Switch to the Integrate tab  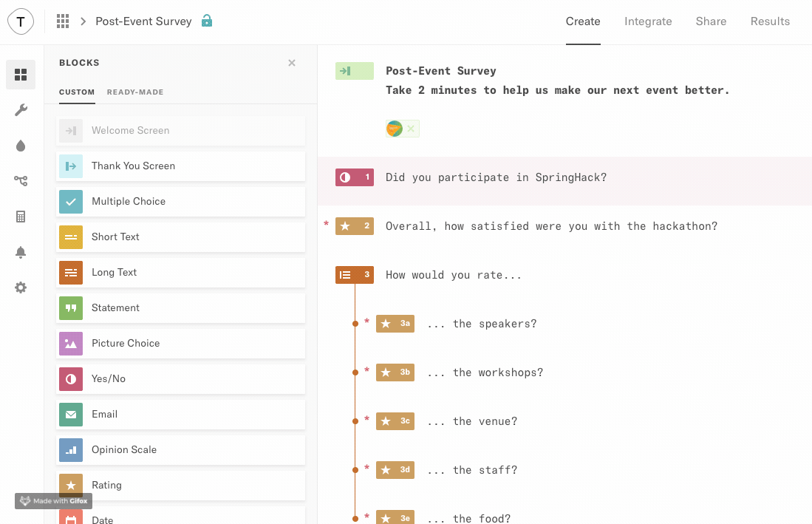(x=648, y=21)
